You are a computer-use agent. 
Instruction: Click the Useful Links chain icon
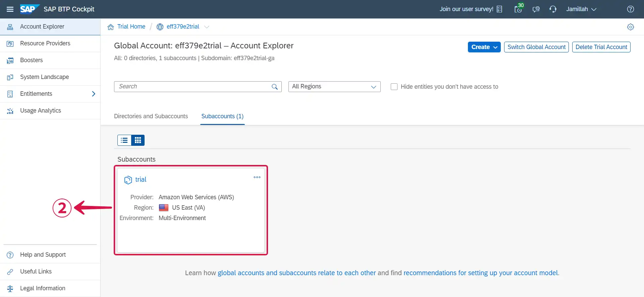(10, 272)
